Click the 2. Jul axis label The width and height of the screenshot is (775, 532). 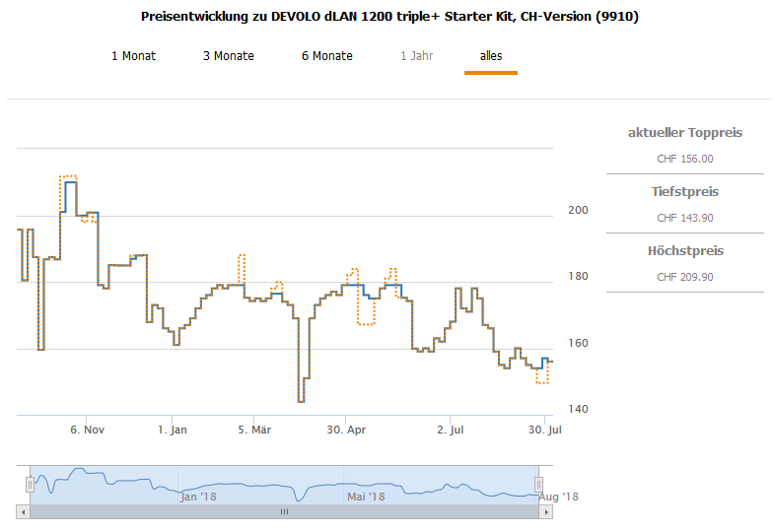coord(451,430)
